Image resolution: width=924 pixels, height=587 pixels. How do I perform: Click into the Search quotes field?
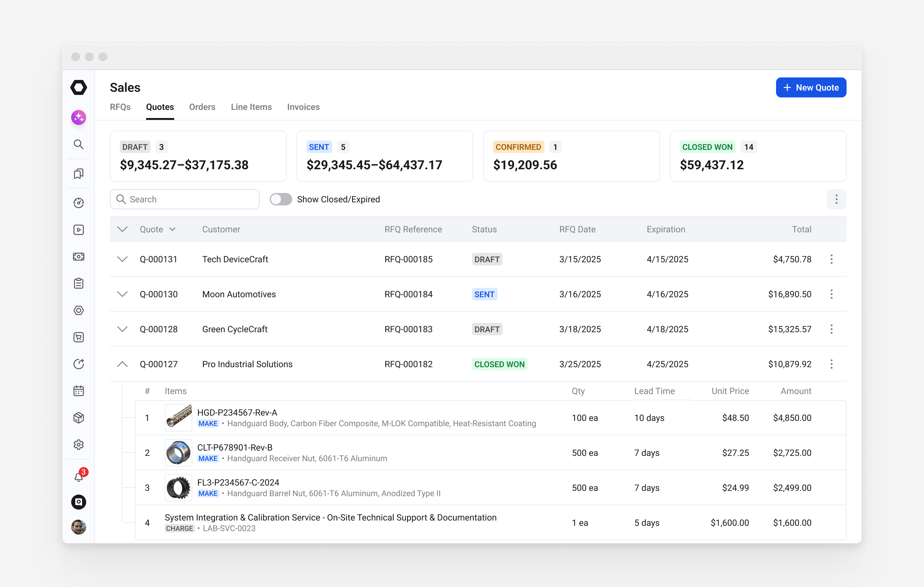184,199
